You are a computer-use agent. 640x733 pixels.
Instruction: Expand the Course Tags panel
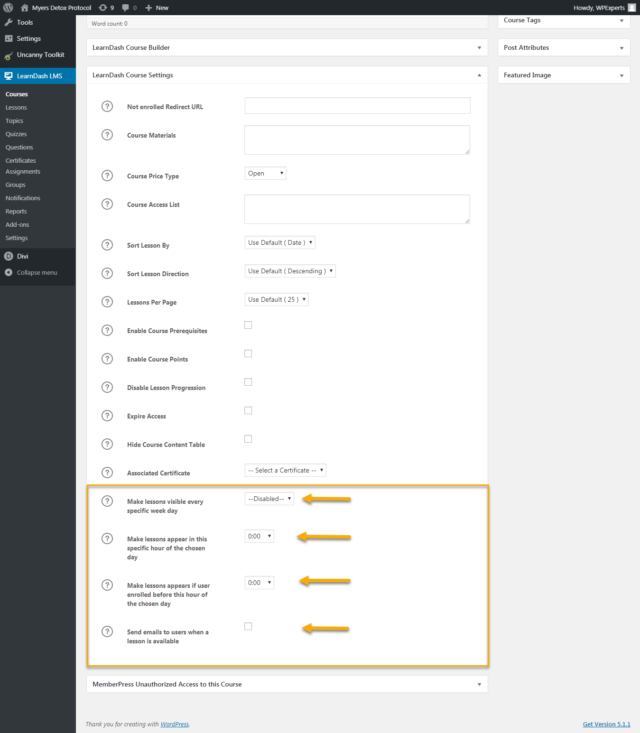point(621,21)
